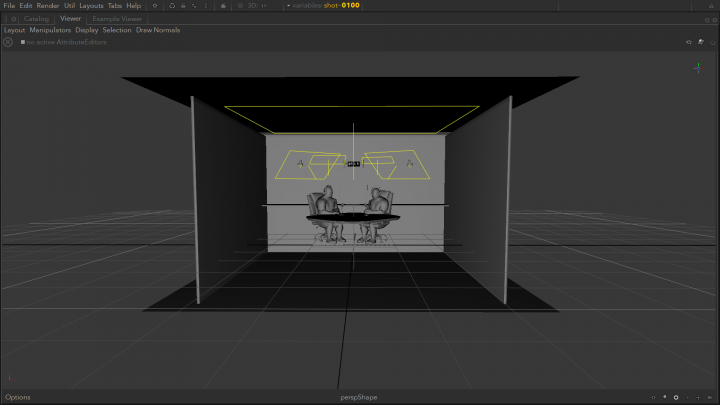Click the lock icon in the top toolbar
Viewport: 720px width, 405px height.
pos(183,6)
